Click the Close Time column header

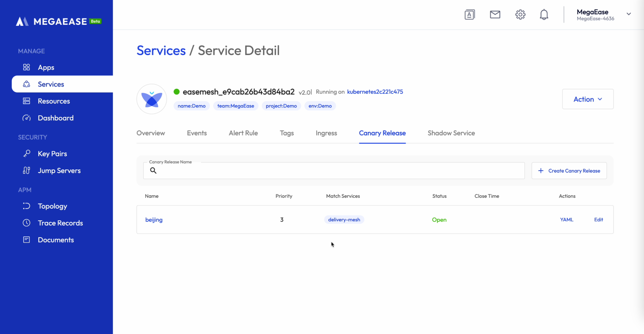486,196
